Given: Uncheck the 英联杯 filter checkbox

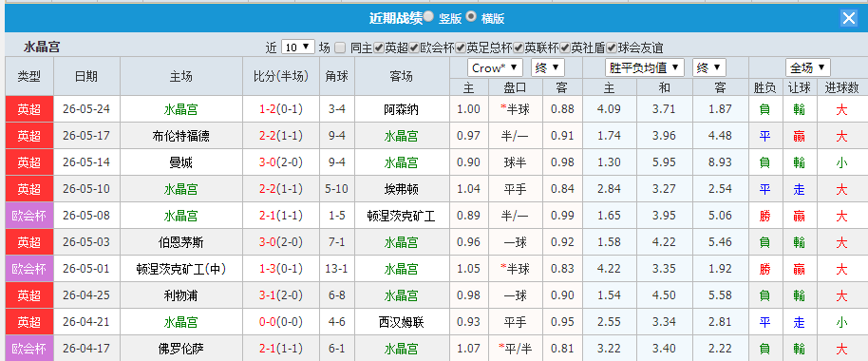Looking at the screenshot, I should pyautogui.click(x=519, y=47).
